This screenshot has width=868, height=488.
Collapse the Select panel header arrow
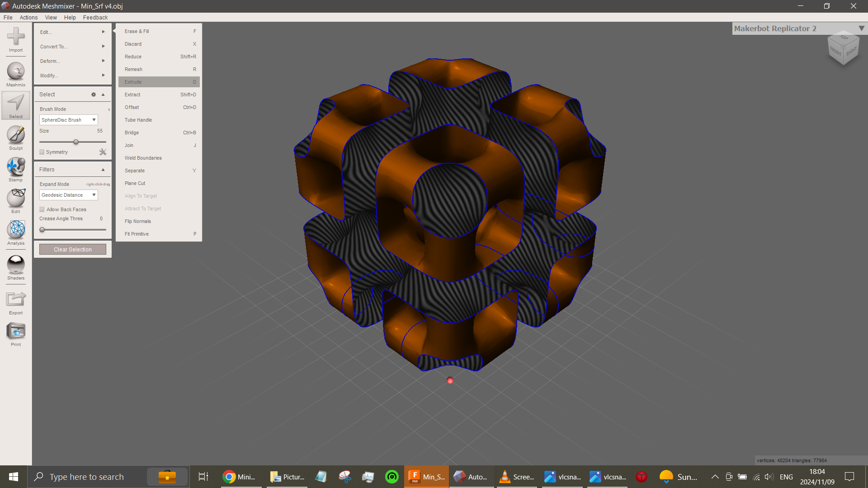pos(103,95)
